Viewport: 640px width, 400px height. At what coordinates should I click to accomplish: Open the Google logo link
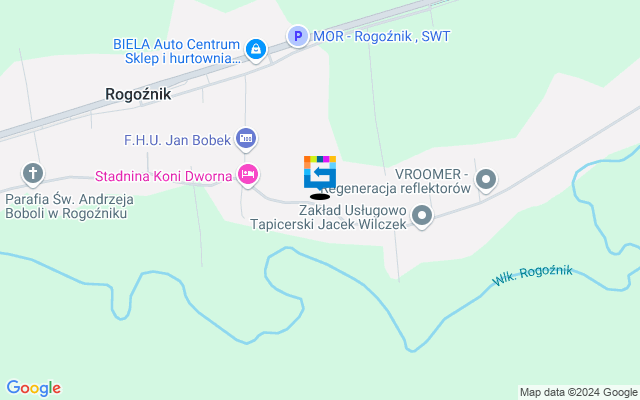[34, 388]
